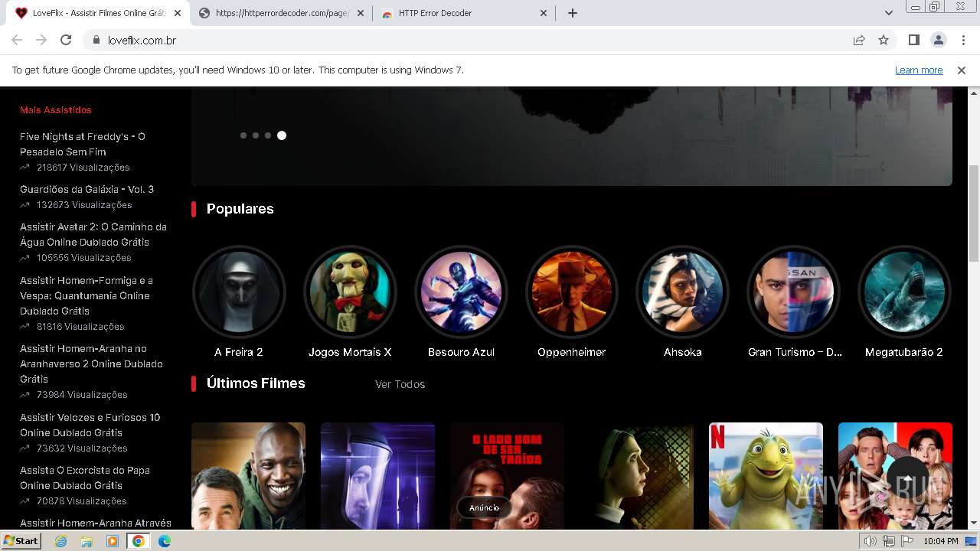
Task: Open Avatar 2 O Caminho da Água link
Action: [x=93, y=234]
